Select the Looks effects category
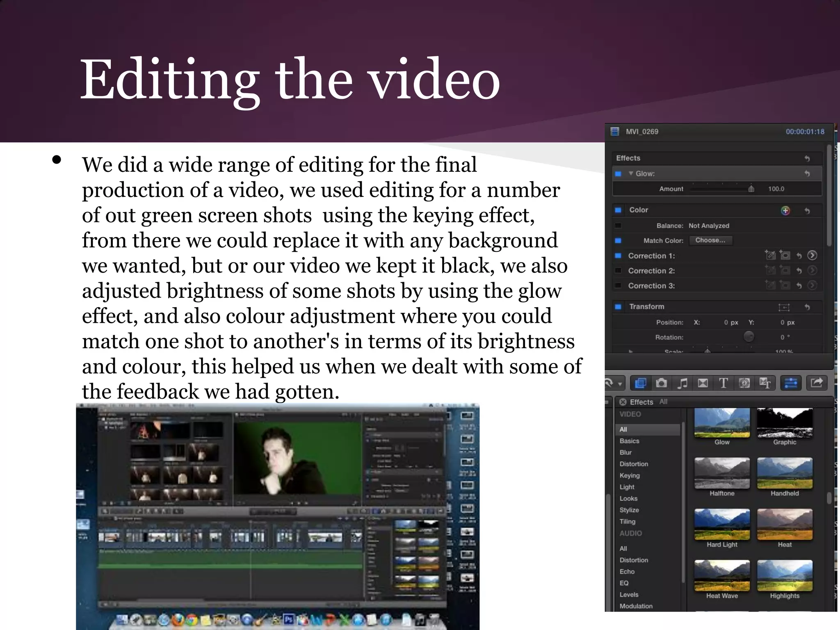 point(628,498)
